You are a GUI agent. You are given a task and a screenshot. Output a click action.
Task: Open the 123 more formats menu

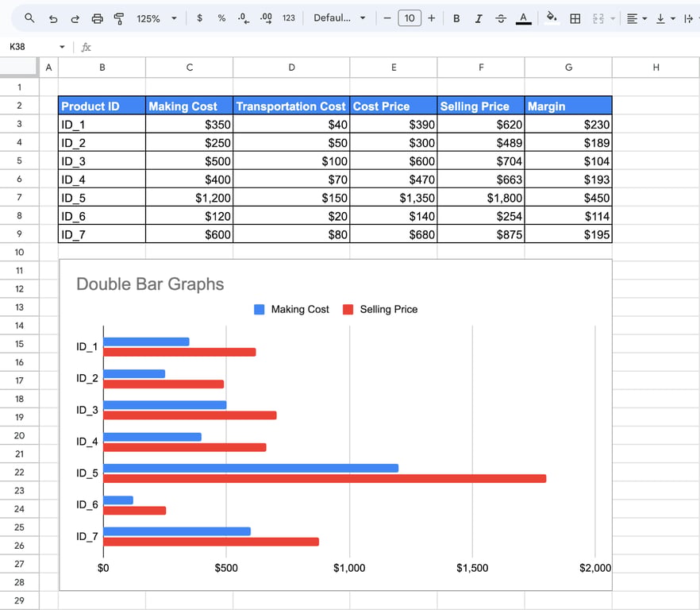(289, 18)
